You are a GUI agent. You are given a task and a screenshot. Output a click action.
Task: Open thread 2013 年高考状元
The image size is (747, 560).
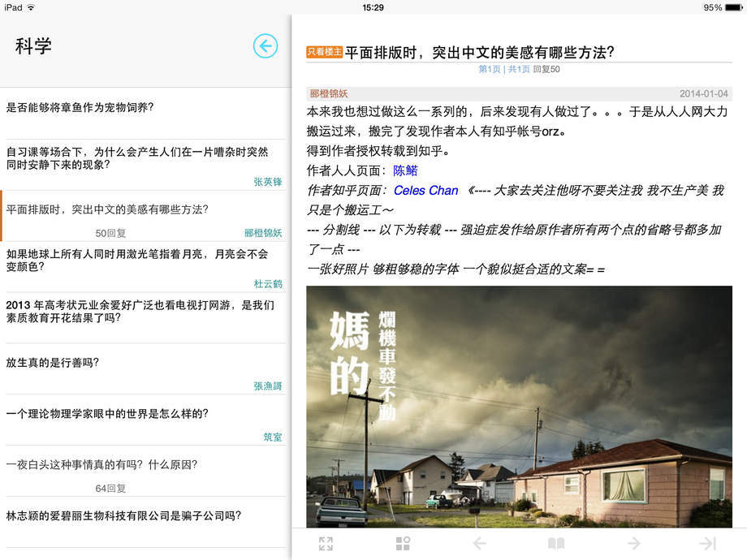pyautogui.click(x=146, y=317)
